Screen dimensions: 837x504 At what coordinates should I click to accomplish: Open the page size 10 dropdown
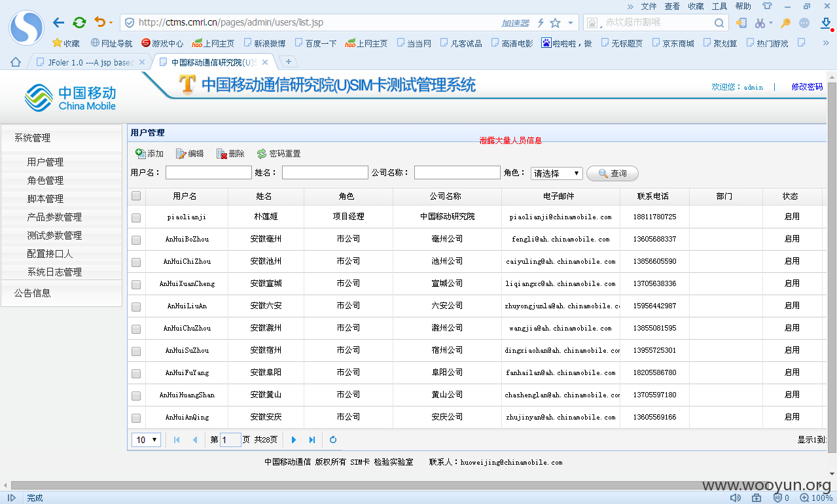pos(147,440)
